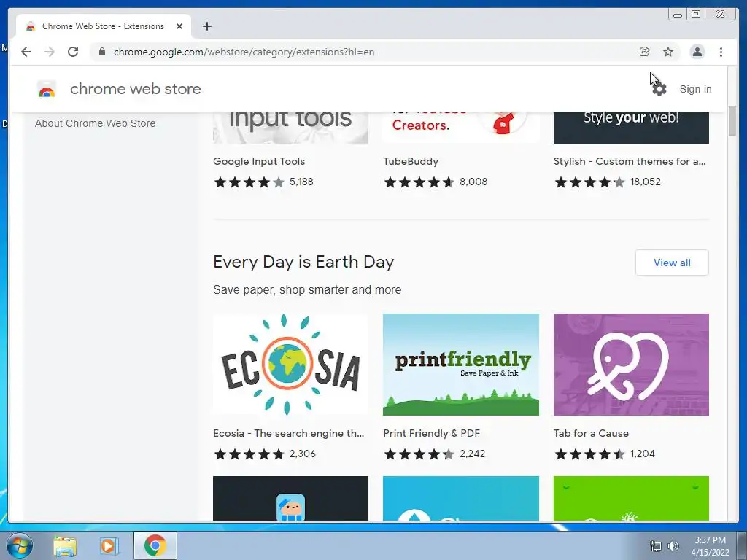Click the page vertical scrollbar thumb

pos(732,120)
